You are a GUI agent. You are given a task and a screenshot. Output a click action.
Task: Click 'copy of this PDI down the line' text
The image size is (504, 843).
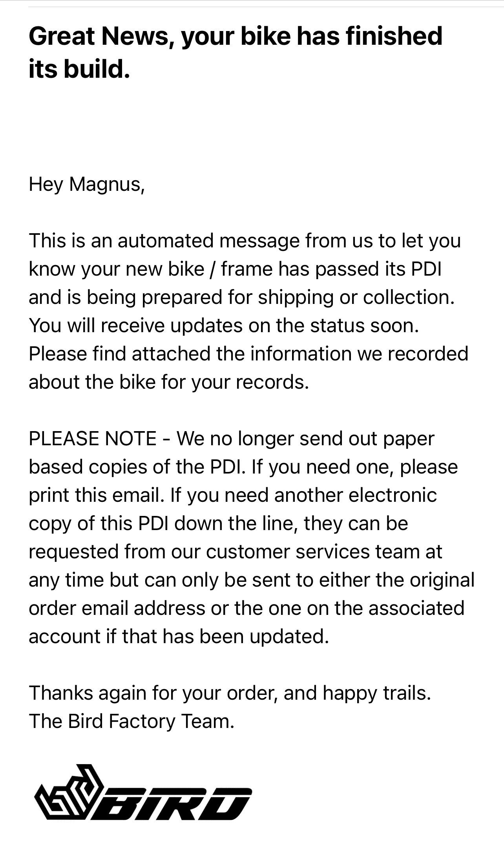tap(218, 523)
